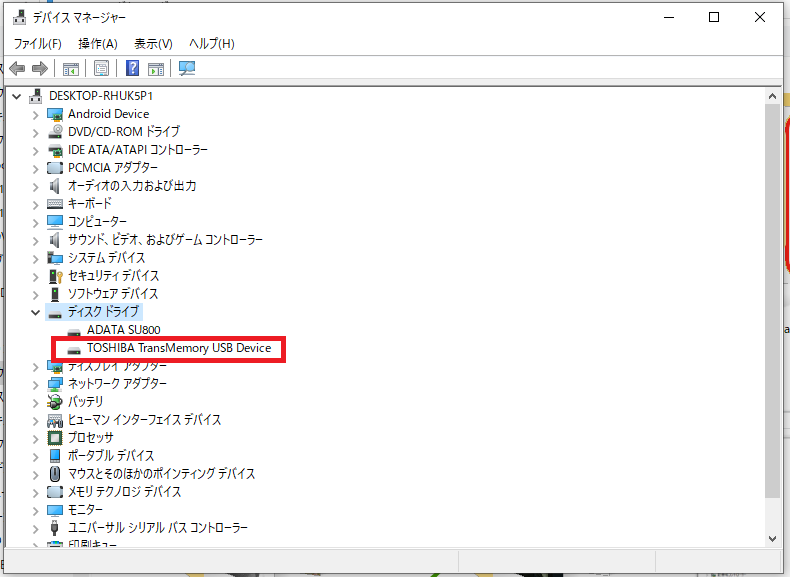Open the blue Help question-mark icon
This screenshot has height=577, width=790.
(133, 68)
